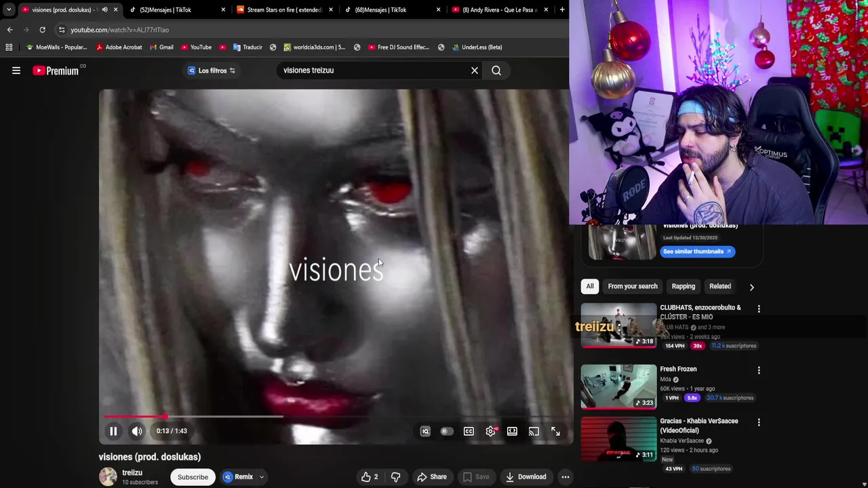The width and height of the screenshot is (868, 488).
Task: Select the Rapping chip
Action: pyautogui.click(x=684, y=286)
